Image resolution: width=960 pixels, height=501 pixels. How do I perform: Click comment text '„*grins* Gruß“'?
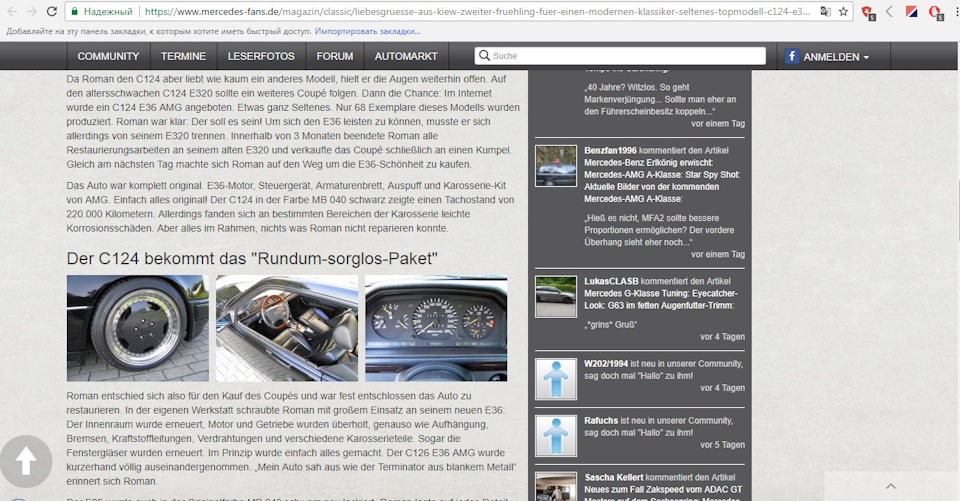(610, 325)
